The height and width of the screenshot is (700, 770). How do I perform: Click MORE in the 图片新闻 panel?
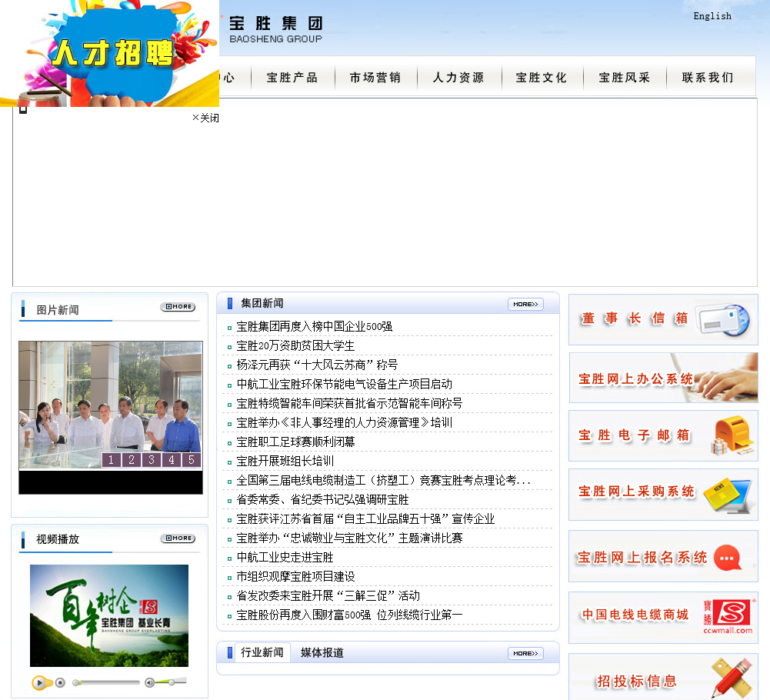(x=178, y=306)
